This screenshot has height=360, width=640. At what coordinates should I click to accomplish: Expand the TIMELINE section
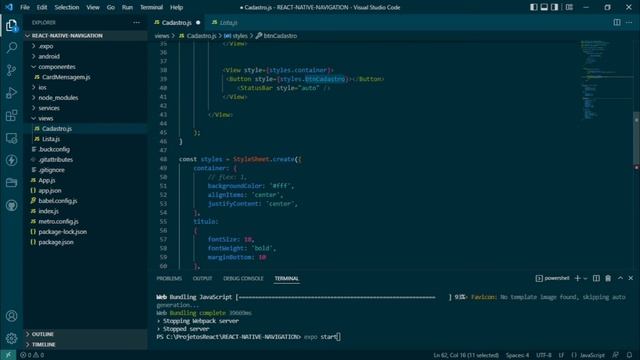pos(86,344)
